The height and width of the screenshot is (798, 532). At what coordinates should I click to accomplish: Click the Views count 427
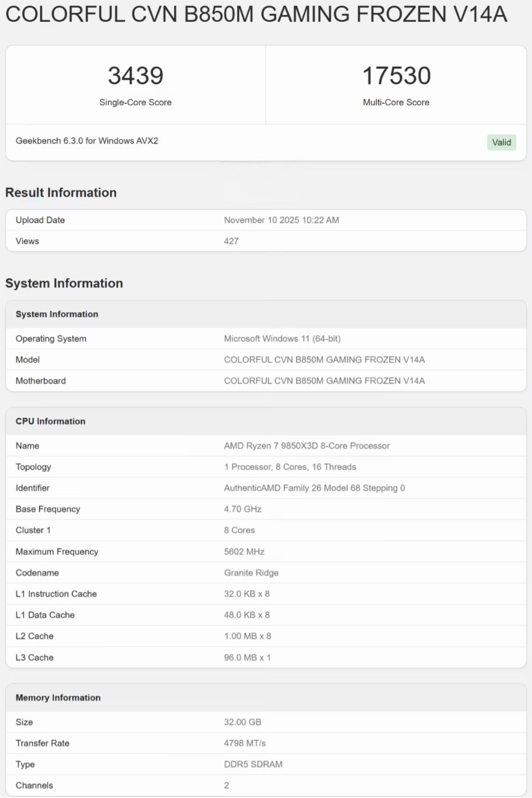point(231,241)
